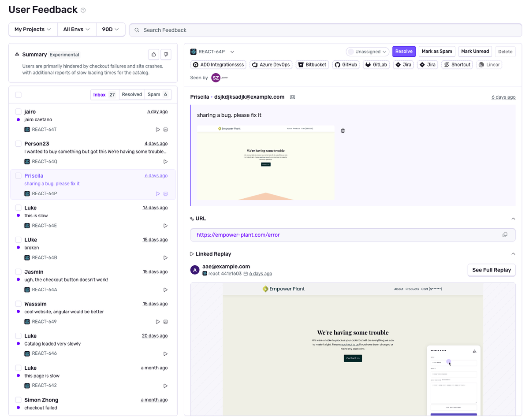Open the Shortcut integration
This screenshot has height=420, width=529.
click(x=457, y=64)
